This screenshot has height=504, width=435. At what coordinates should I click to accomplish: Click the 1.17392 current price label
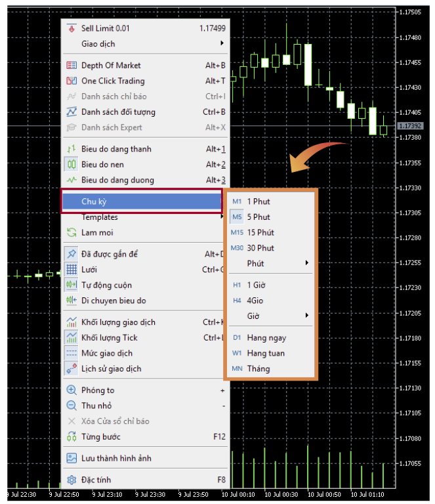[x=409, y=125]
